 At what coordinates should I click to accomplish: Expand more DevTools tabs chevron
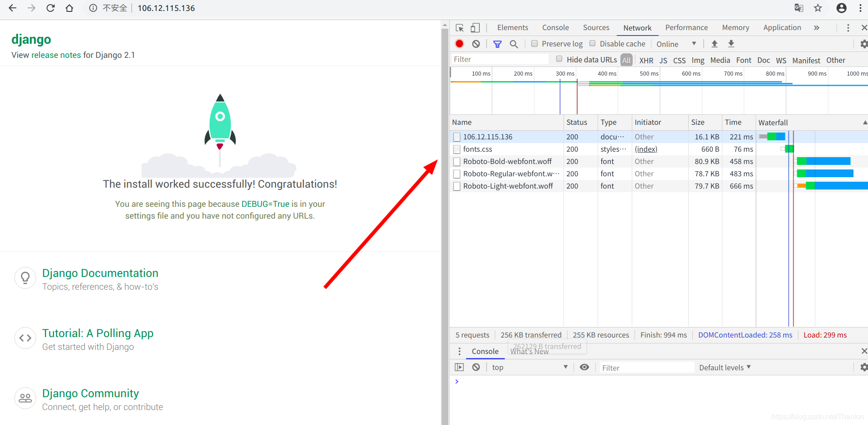817,28
